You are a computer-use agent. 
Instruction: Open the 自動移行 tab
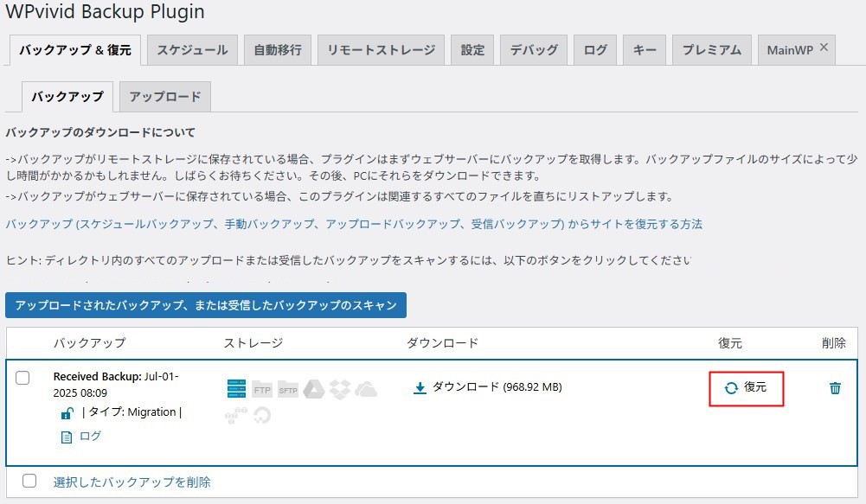277,50
